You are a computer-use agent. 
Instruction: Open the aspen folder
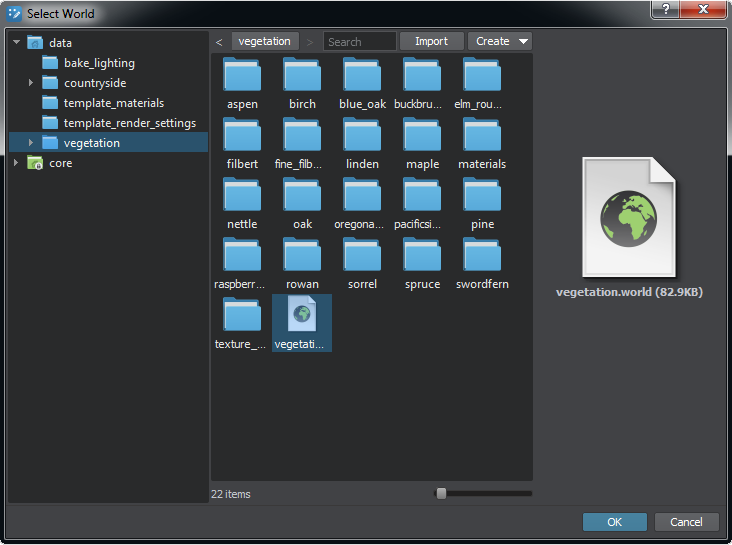click(x=242, y=76)
